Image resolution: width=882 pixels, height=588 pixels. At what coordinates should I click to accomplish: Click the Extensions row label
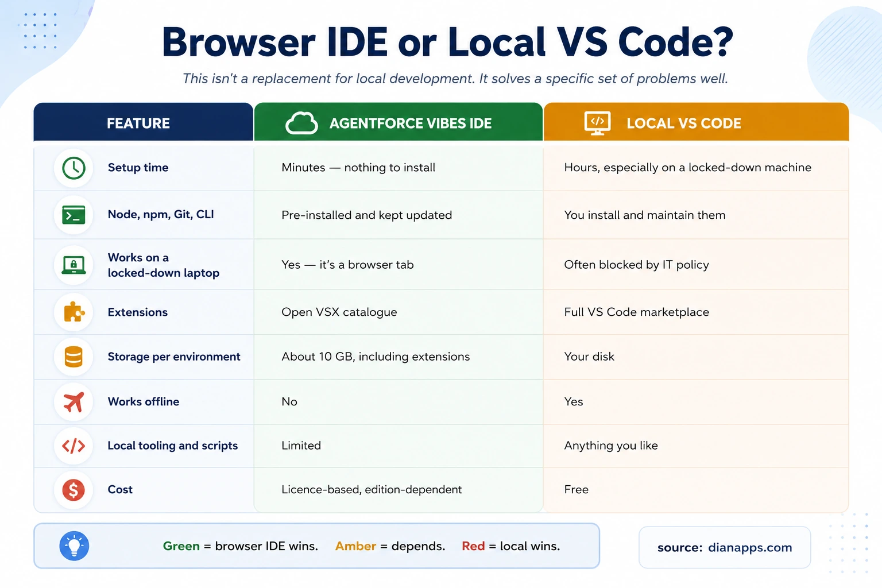(x=138, y=312)
